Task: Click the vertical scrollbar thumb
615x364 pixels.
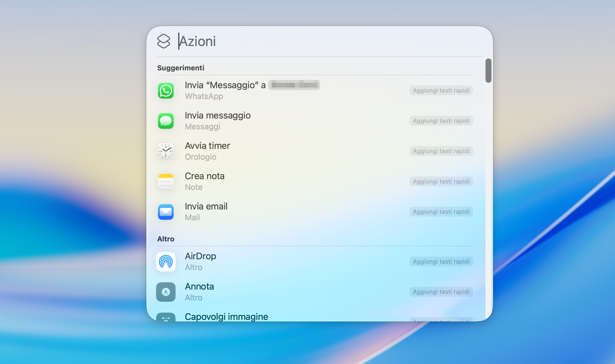Action: point(488,71)
